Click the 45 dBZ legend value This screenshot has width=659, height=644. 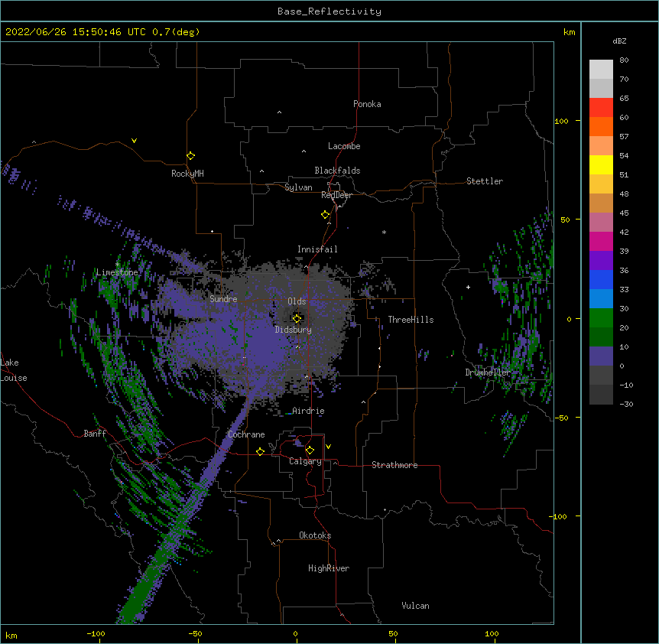(x=624, y=213)
